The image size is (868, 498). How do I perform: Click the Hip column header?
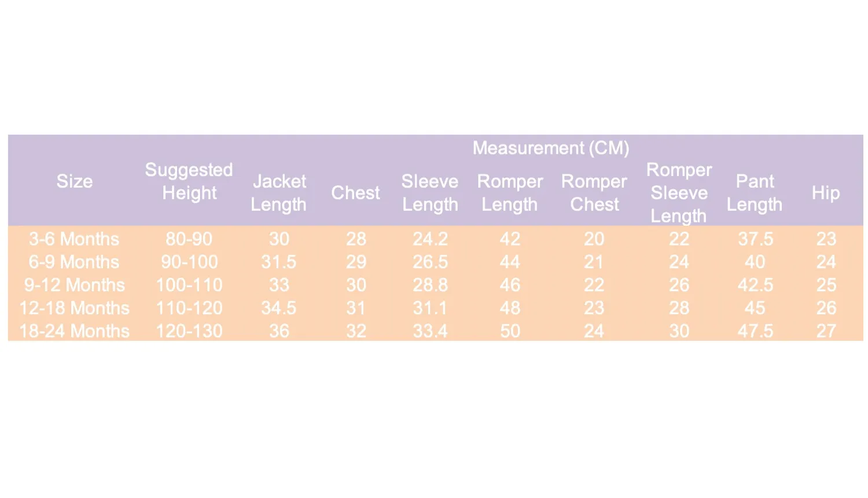coord(826,193)
